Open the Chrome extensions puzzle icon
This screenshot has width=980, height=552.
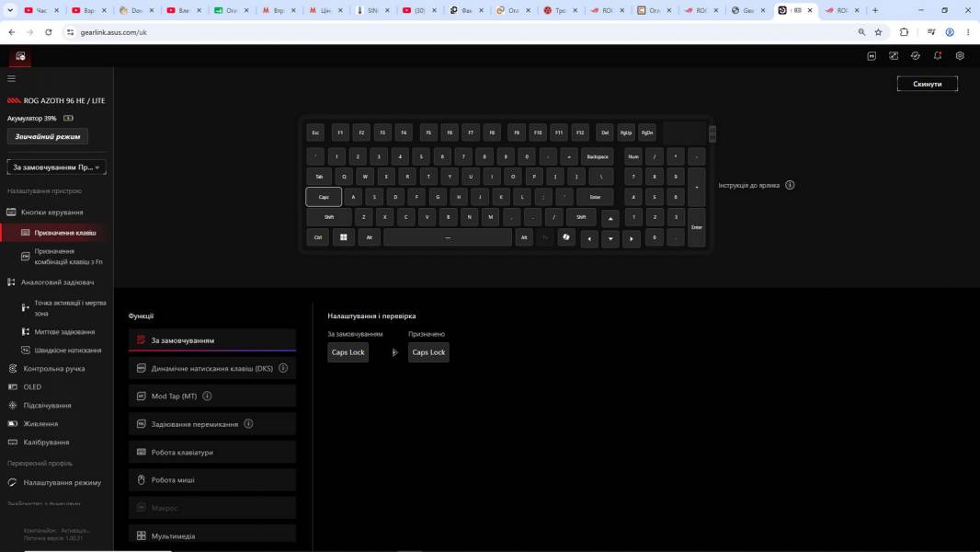[904, 32]
